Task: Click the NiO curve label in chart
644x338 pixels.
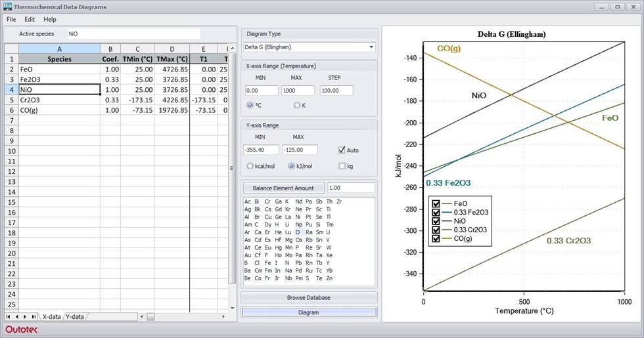Action: (x=479, y=96)
